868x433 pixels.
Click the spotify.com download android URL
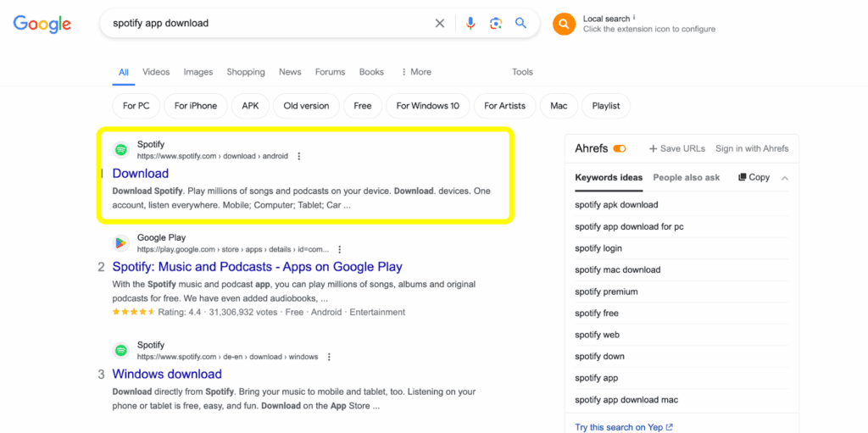213,156
